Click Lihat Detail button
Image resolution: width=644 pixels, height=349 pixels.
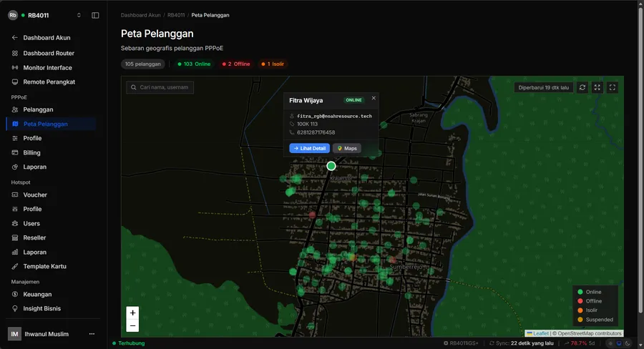(310, 148)
